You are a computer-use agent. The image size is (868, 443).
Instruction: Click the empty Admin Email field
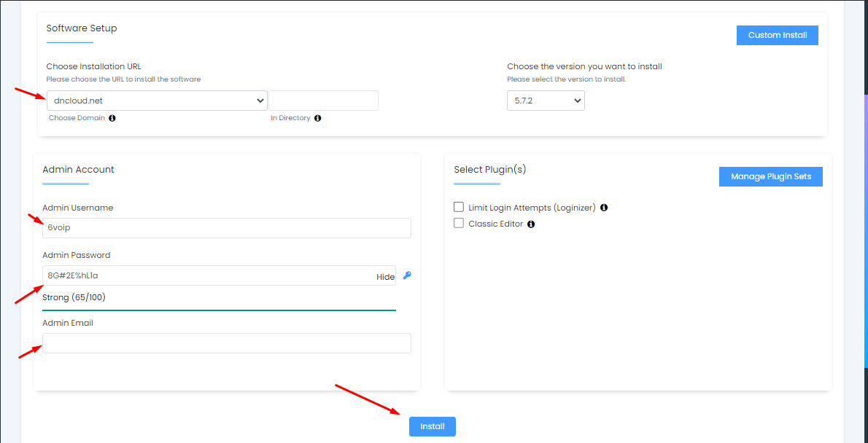226,343
